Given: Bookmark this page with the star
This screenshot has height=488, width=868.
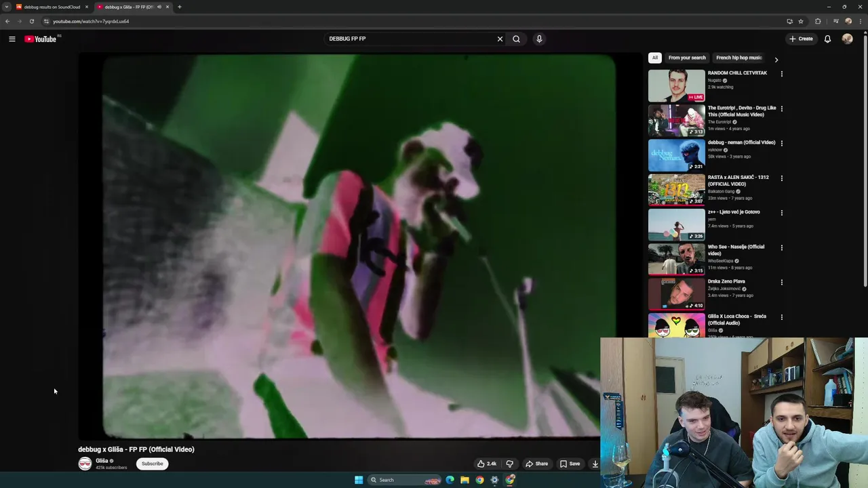Looking at the screenshot, I should pos(801,21).
